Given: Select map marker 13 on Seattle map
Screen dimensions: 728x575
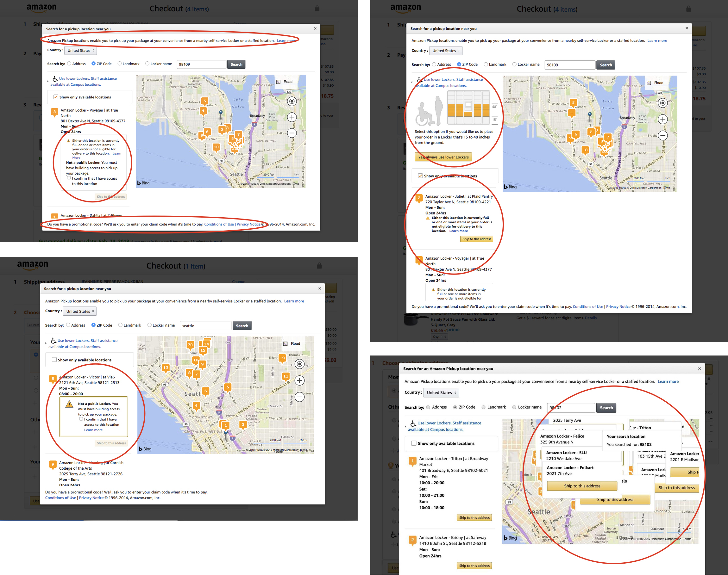Looking at the screenshot, I should point(166,368).
